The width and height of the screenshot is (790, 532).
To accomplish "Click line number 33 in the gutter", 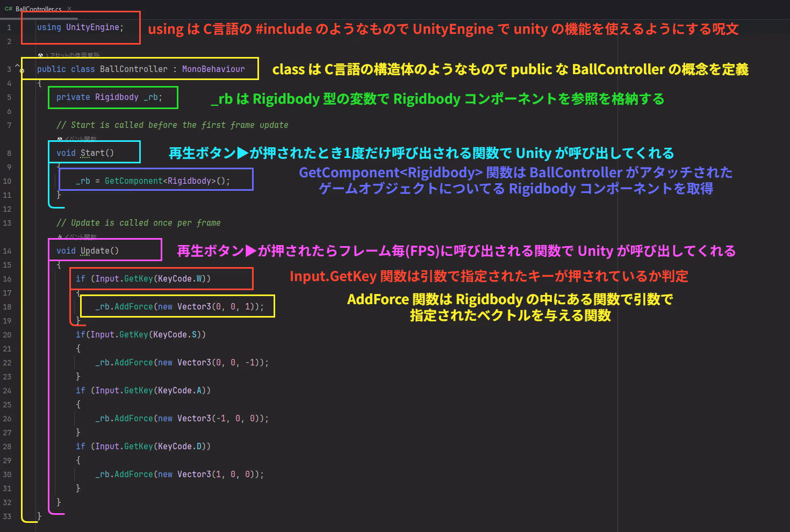I will [x=7, y=516].
